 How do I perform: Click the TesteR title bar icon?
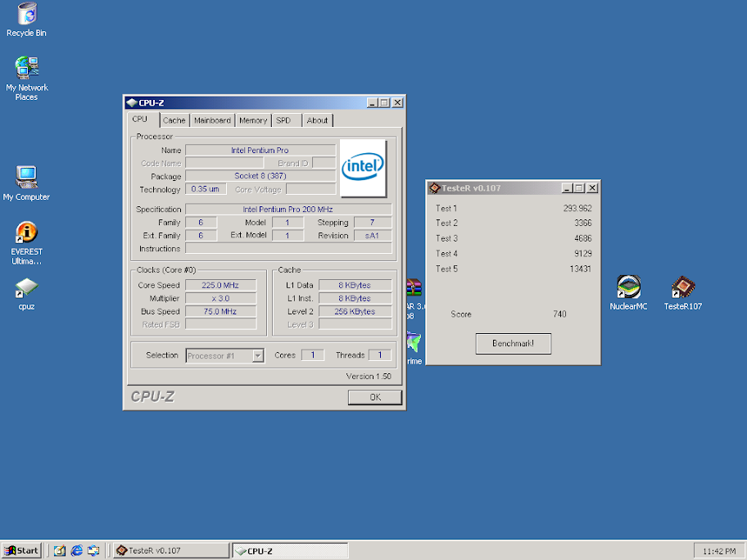[434, 188]
